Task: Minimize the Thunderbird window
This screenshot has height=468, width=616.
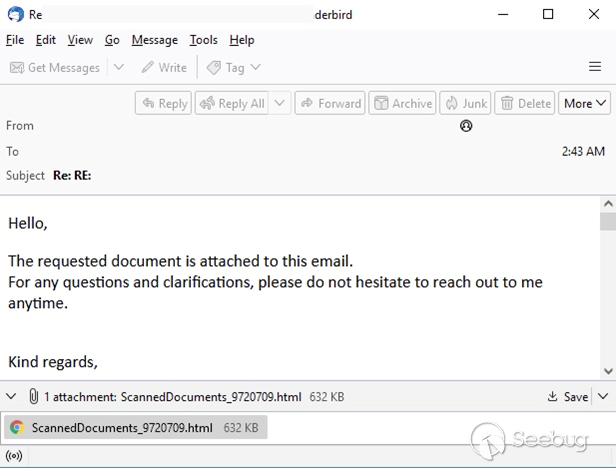Action: [x=503, y=15]
